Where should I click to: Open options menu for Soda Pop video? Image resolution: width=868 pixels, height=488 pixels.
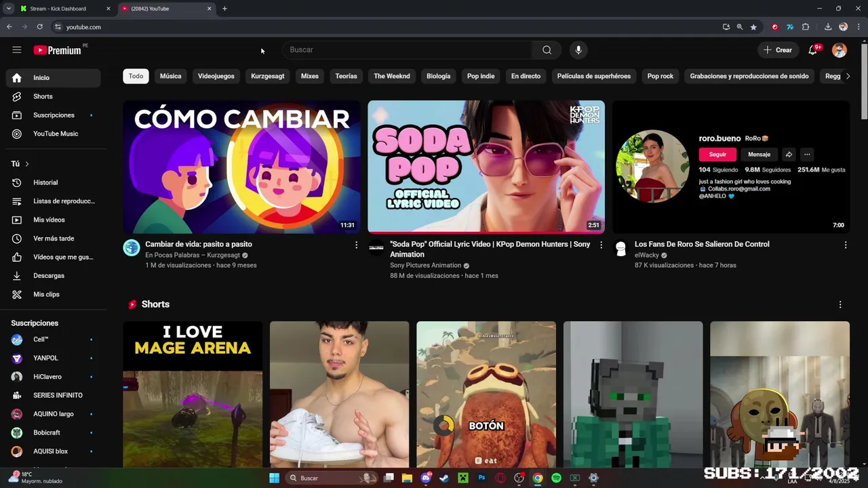click(601, 245)
